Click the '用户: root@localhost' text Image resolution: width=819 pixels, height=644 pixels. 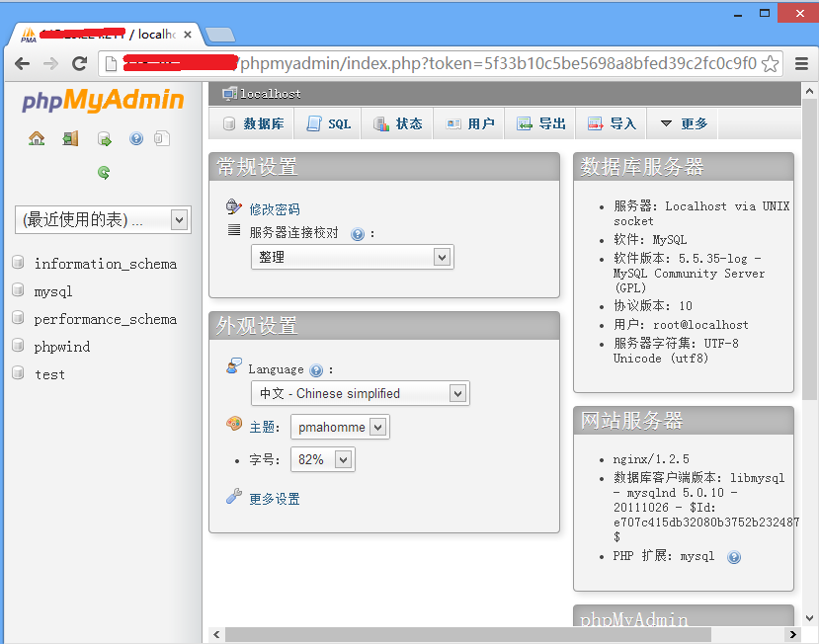(681, 325)
